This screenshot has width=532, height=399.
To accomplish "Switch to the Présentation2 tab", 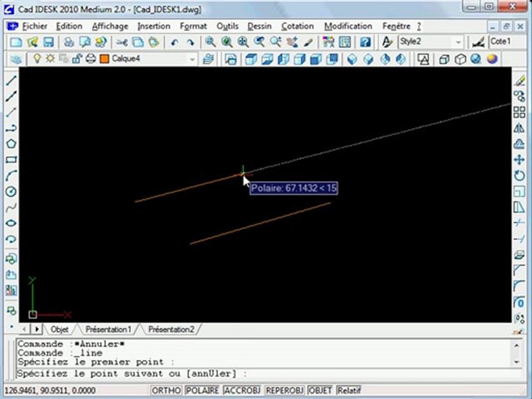I will 171,329.
